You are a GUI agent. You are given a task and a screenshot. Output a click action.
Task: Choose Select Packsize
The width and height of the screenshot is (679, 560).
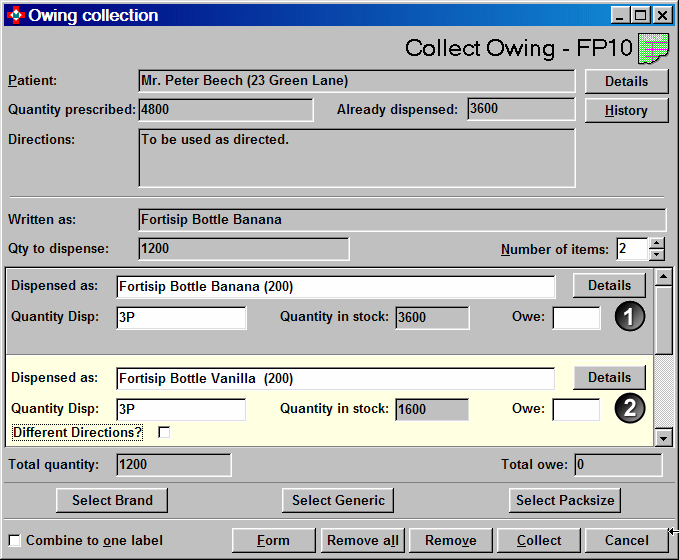[x=566, y=500]
